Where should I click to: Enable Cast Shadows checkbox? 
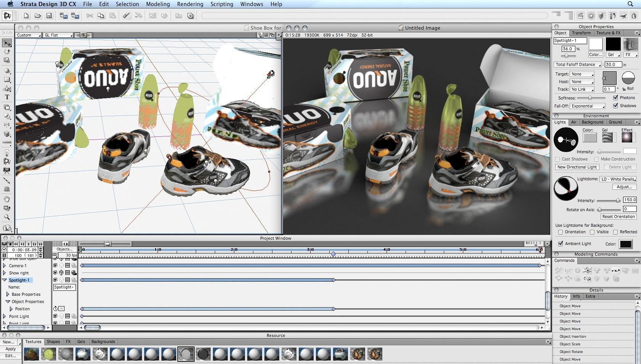click(x=557, y=159)
